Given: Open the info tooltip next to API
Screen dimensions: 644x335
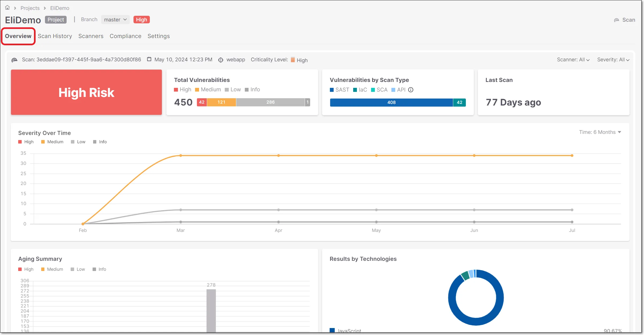Looking at the screenshot, I should (410, 90).
